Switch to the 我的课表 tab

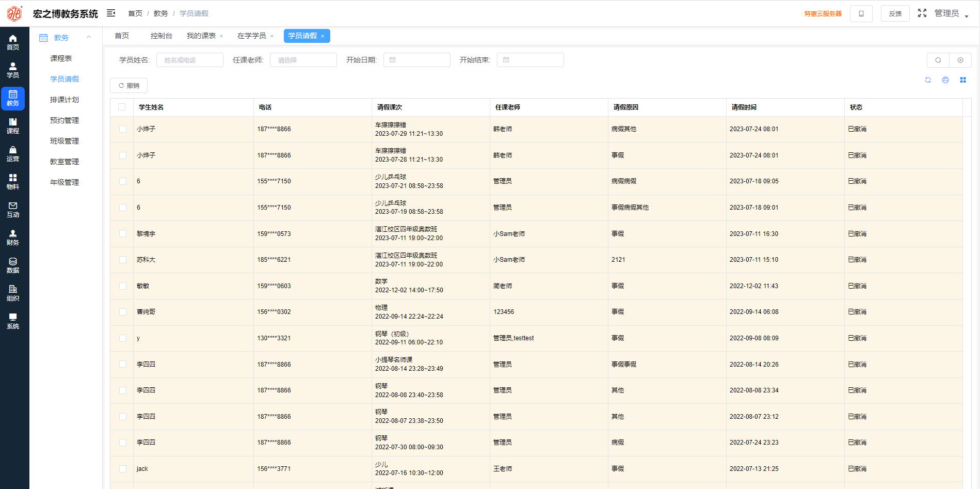point(201,36)
